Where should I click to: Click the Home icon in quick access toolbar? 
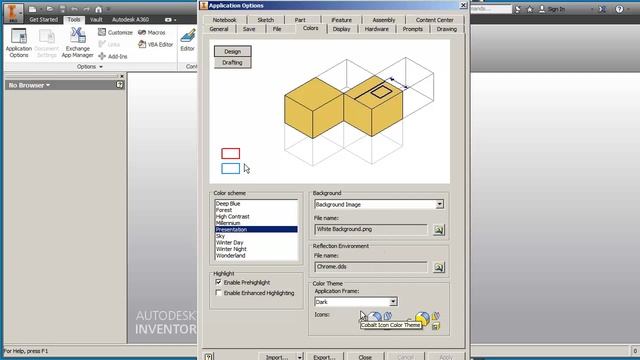[98, 9]
